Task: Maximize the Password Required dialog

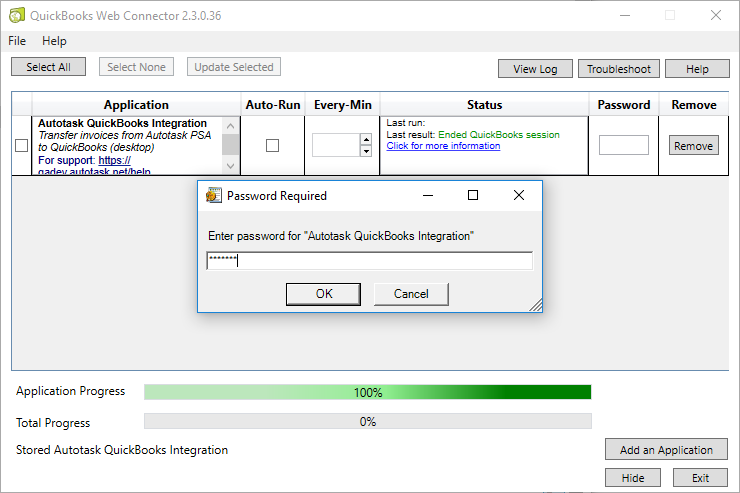Action: point(473,195)
